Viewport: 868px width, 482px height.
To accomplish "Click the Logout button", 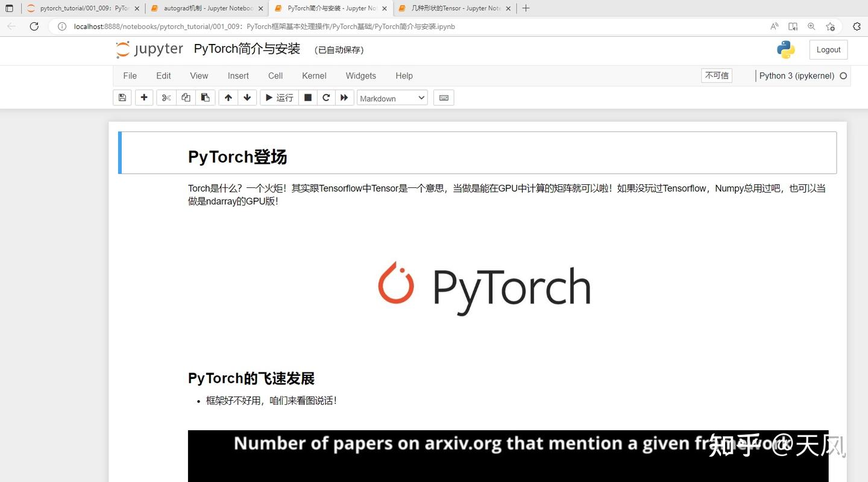I will pos(828,49).
